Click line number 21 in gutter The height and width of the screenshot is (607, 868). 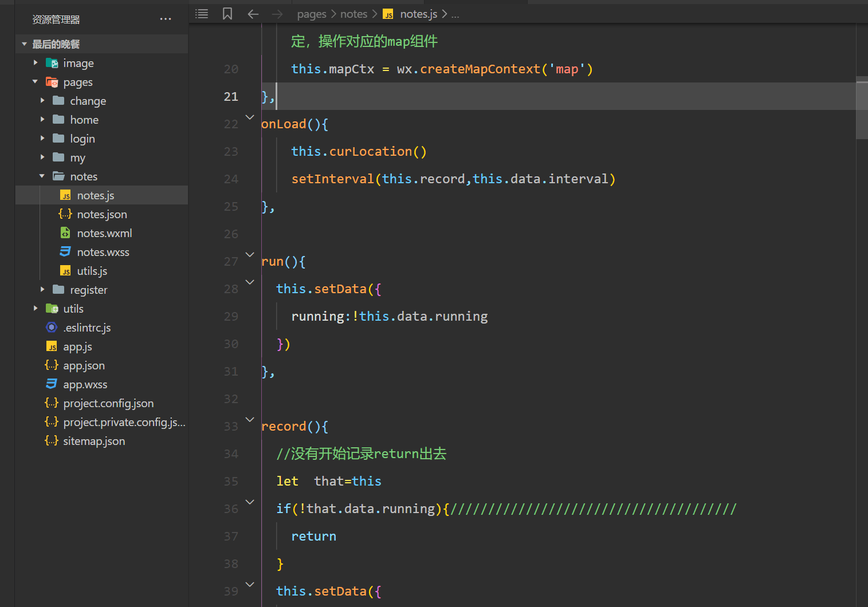click(231, 97)
